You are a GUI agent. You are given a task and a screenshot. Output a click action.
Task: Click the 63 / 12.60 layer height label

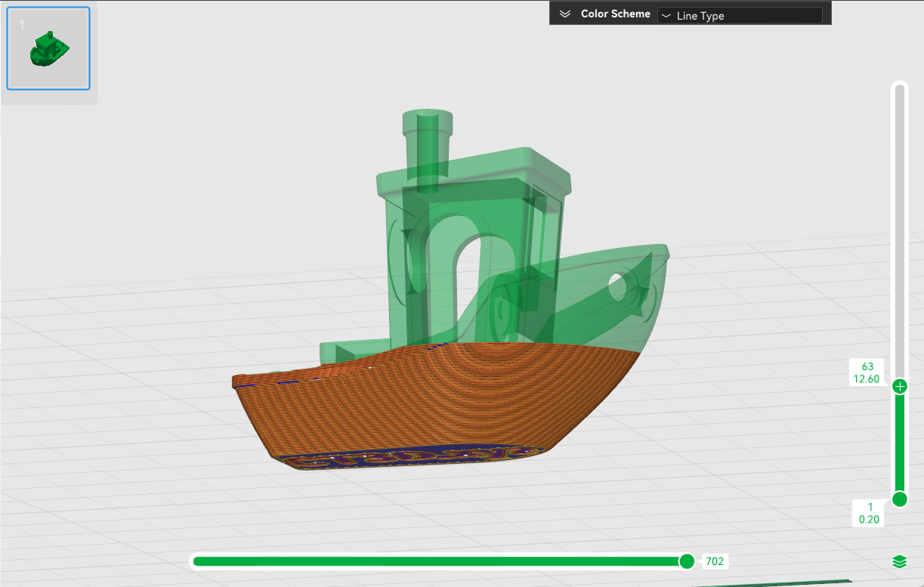coord(867,372)
